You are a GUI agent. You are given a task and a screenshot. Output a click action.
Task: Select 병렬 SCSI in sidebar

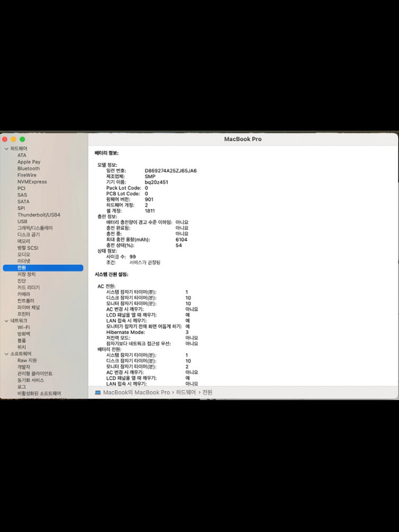pyautogui.click(x=28, y=248)
